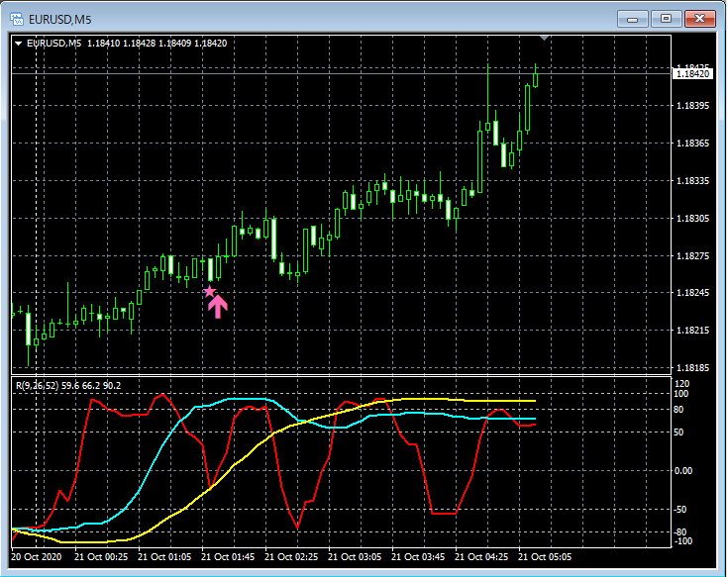
Task: Click the 1.18395 price axis label
Action: 692,106
